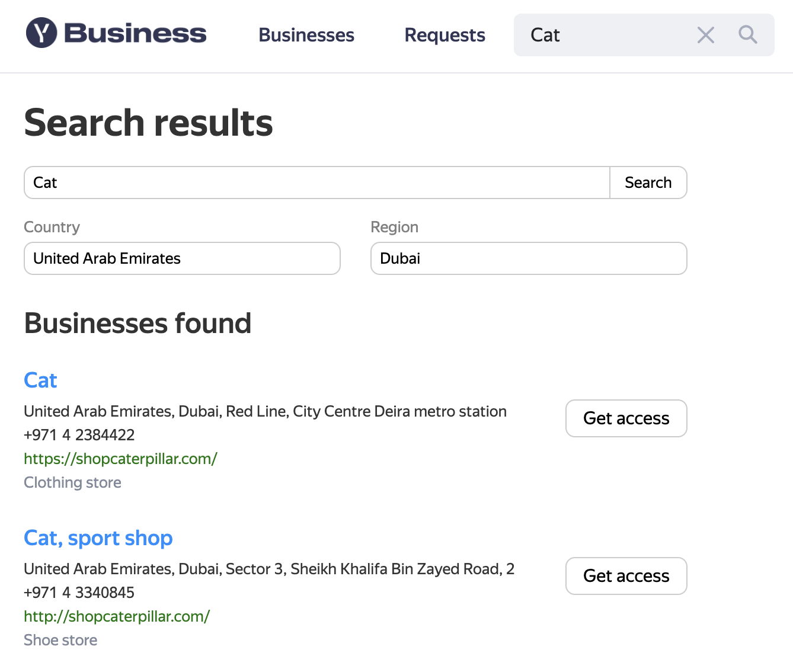Click the Clothing store category label
The image size is (793, 672).
(x=72, y=482)
